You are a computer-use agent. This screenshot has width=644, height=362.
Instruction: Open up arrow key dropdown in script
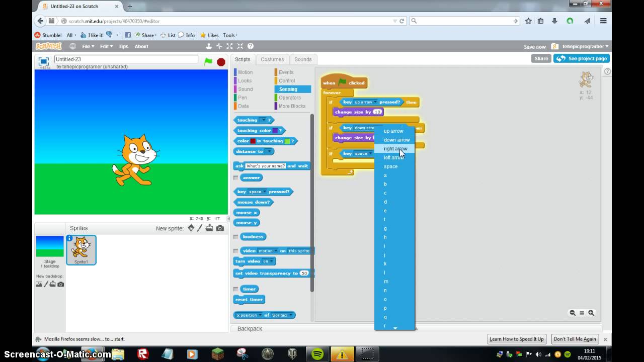pyautogui.click(x=375, y=102)
